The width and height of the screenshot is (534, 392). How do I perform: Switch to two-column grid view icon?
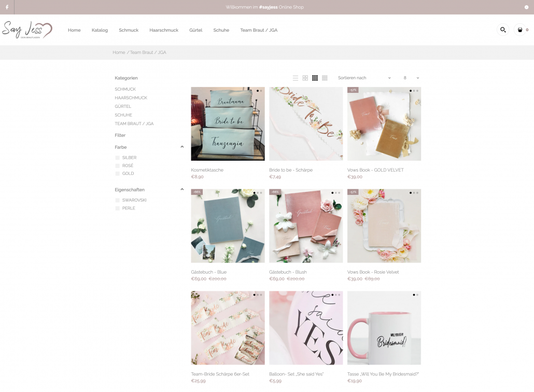coord(305,78)
